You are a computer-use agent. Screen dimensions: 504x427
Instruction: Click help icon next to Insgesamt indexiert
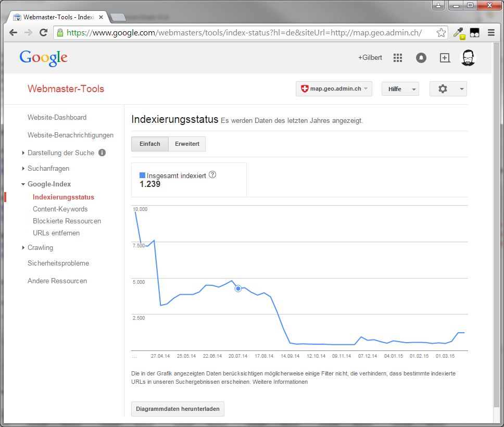(212, 174)
